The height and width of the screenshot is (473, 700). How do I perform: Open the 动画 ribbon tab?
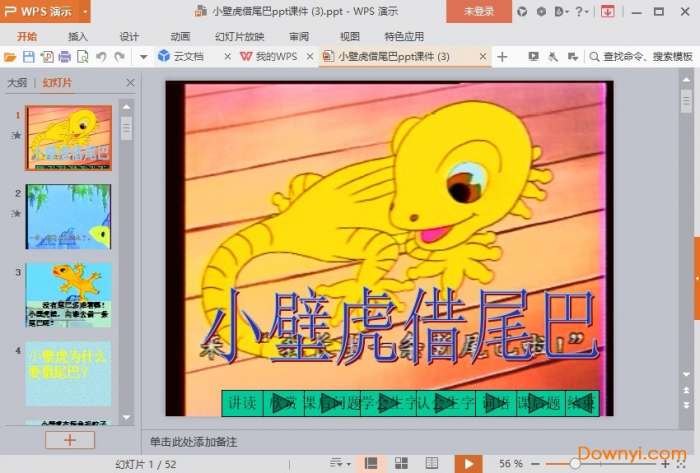click(x=180, y=37)
